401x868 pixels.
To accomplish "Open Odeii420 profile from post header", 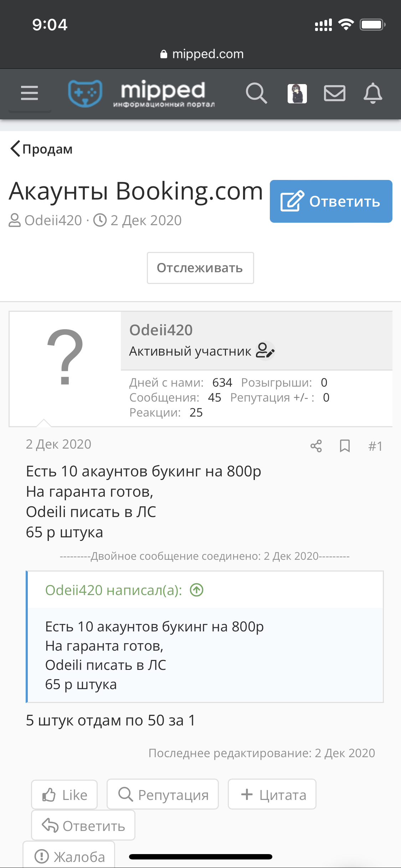I will pyautogui.click(x=161, y=330).
